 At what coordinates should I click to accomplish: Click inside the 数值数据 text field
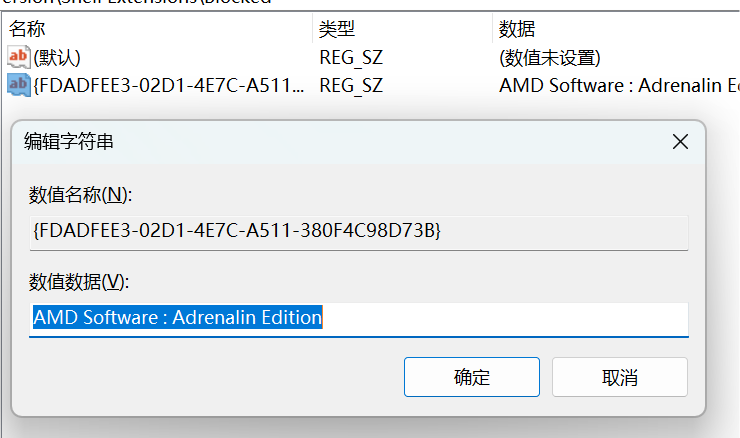pyautogui.click(x=500, y=319)
